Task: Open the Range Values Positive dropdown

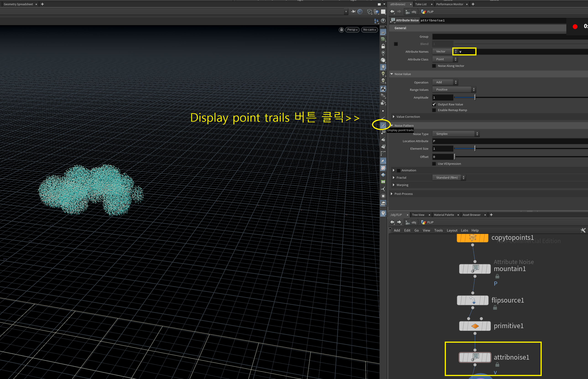Action: pyautogui.click(x=454, y=90)
